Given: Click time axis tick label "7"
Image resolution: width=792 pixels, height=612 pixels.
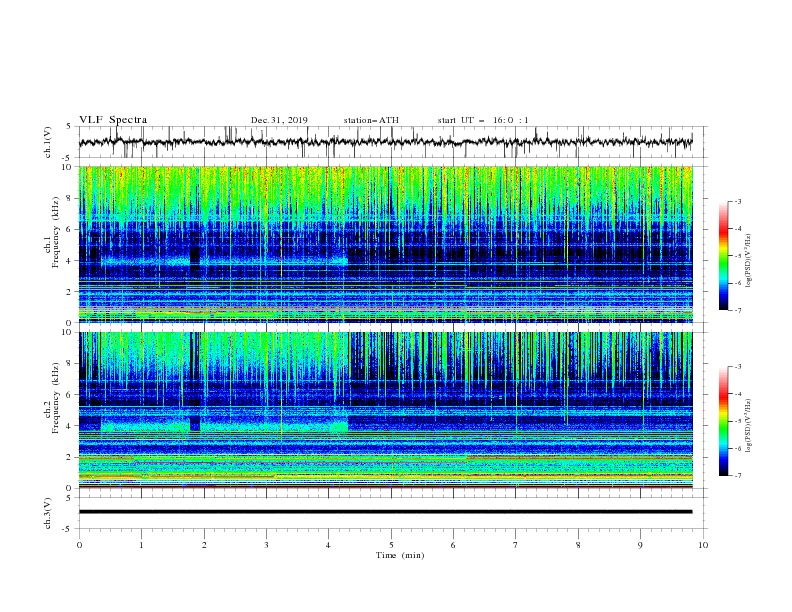Looking at the screenshot, I should coord(516,545).
